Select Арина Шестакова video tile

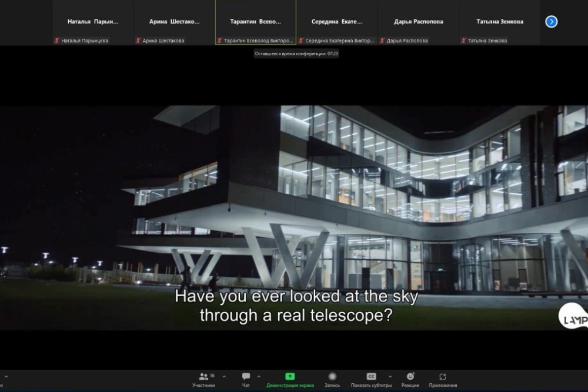click(174, 22)
